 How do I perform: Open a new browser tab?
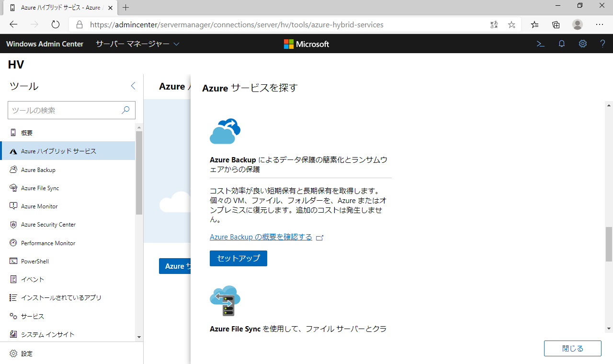(126, 8)
